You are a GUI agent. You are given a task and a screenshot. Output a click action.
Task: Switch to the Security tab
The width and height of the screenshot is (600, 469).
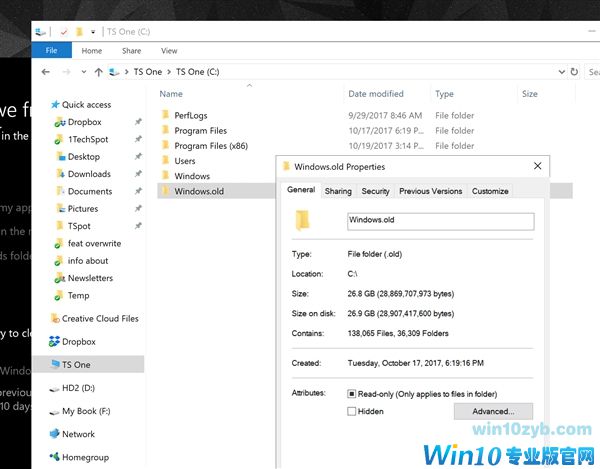375,191
